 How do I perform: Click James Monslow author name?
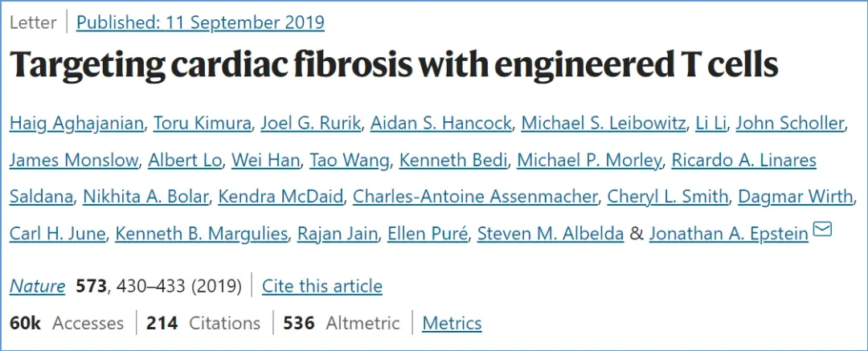(74, 161)
